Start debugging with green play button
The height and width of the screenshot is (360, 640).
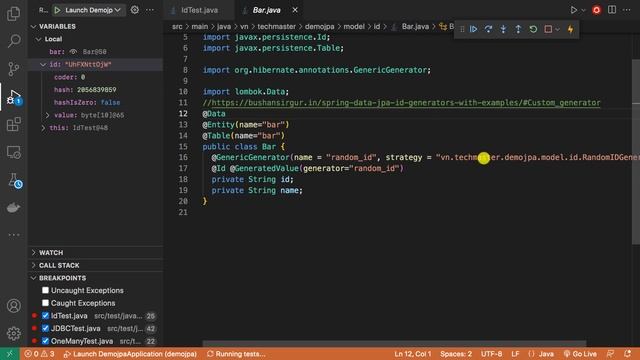58,10
